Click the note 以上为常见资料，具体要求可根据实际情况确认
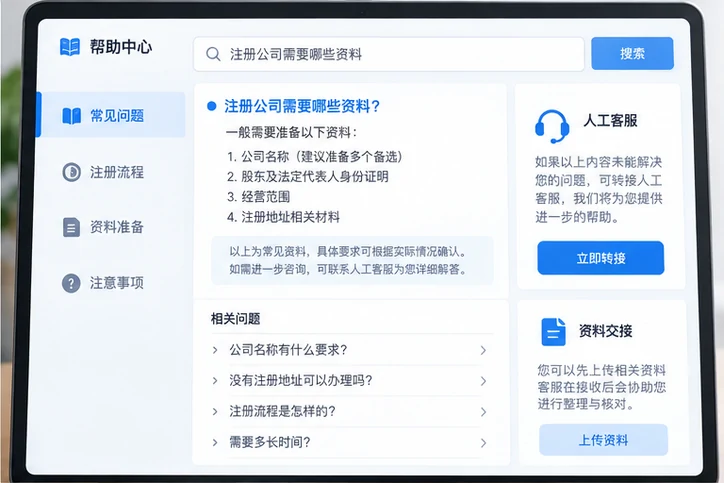 (x=349, y=252)
